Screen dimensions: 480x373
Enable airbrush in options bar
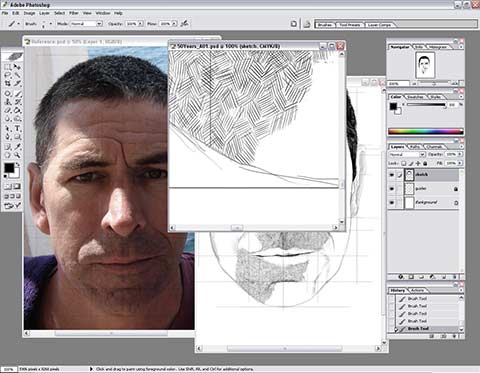click(x=184, y=24)
